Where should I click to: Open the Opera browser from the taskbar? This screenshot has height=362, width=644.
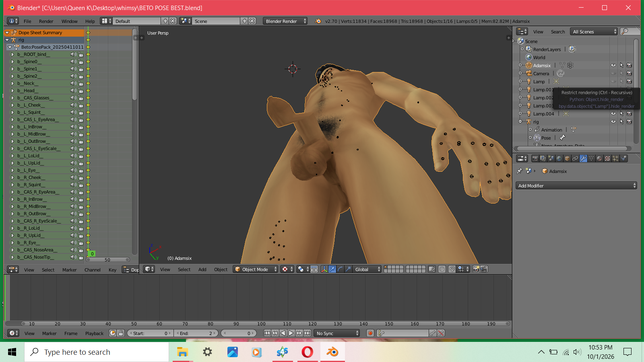307,352
